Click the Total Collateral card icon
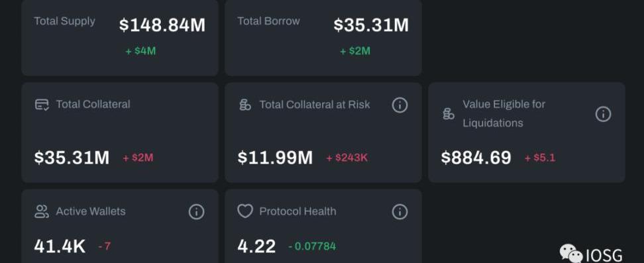Viewport: 644px width, 263px height. click(42, 105)
